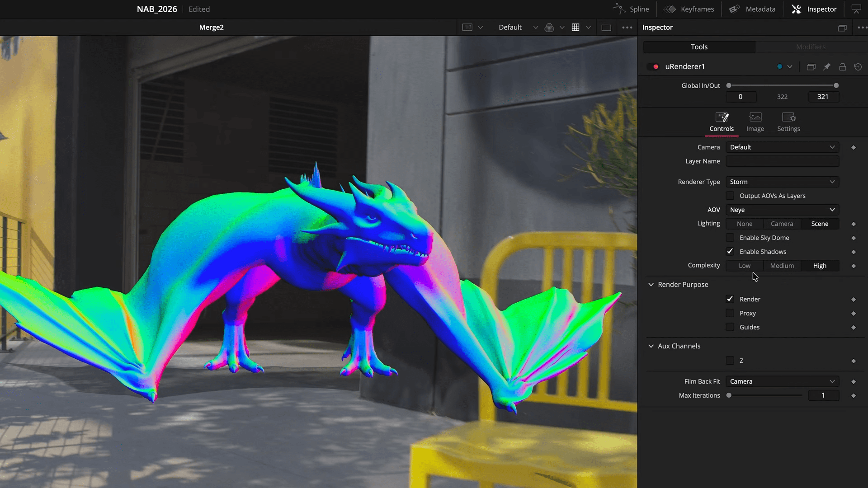
Task: Switch to the Keyframes panel
Action: click(689, 9)
